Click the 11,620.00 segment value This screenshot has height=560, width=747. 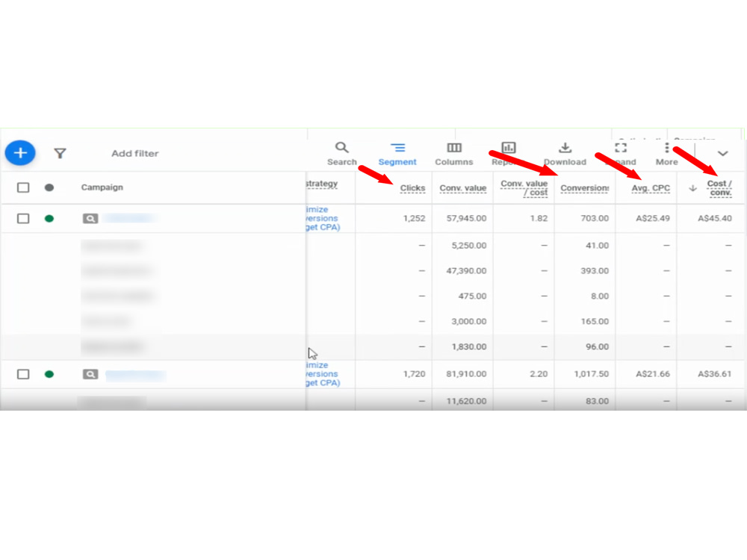click(466, 401)
